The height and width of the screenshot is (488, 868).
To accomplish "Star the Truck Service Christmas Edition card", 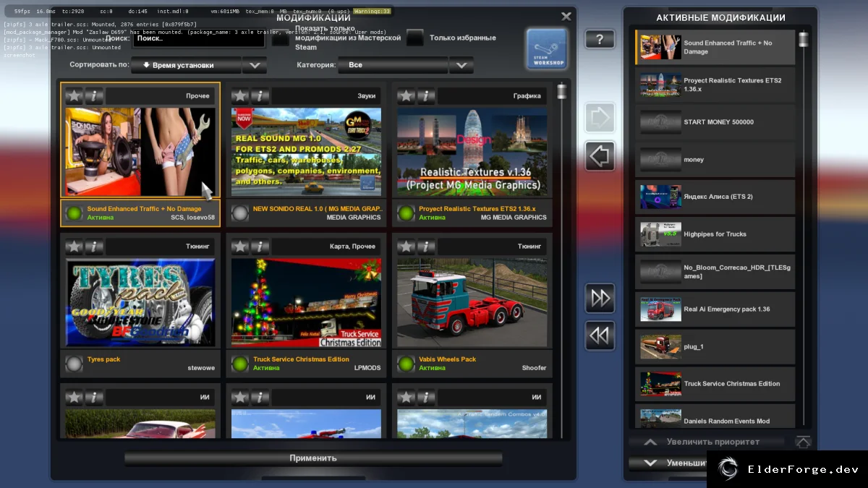I will pyautogui.click(x=240, y=247).
